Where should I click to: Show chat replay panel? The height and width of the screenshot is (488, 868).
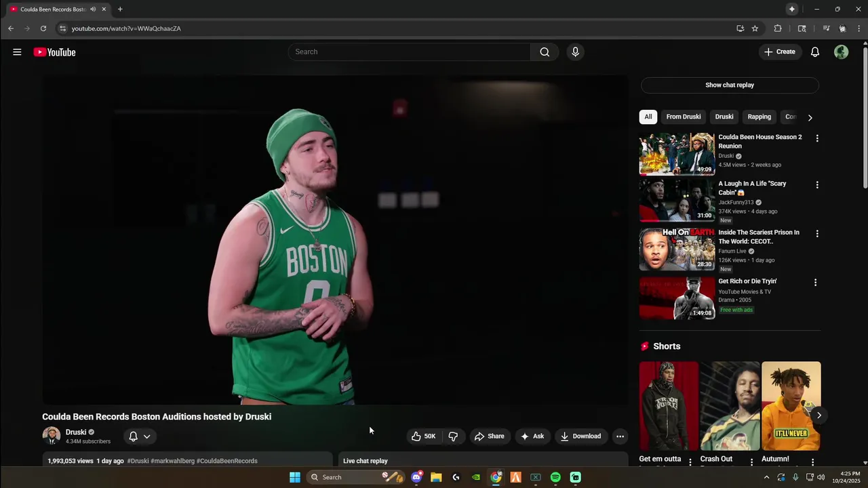point(730,85)
